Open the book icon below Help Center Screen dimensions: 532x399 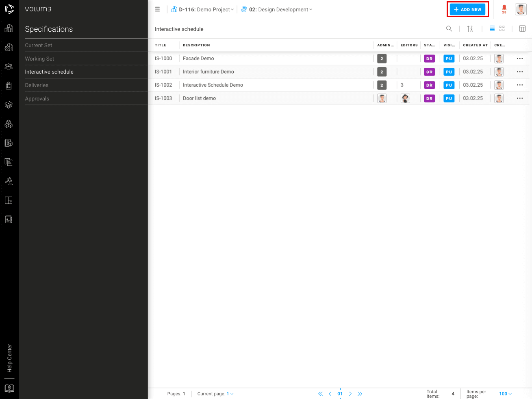click(x=9, y=388)
